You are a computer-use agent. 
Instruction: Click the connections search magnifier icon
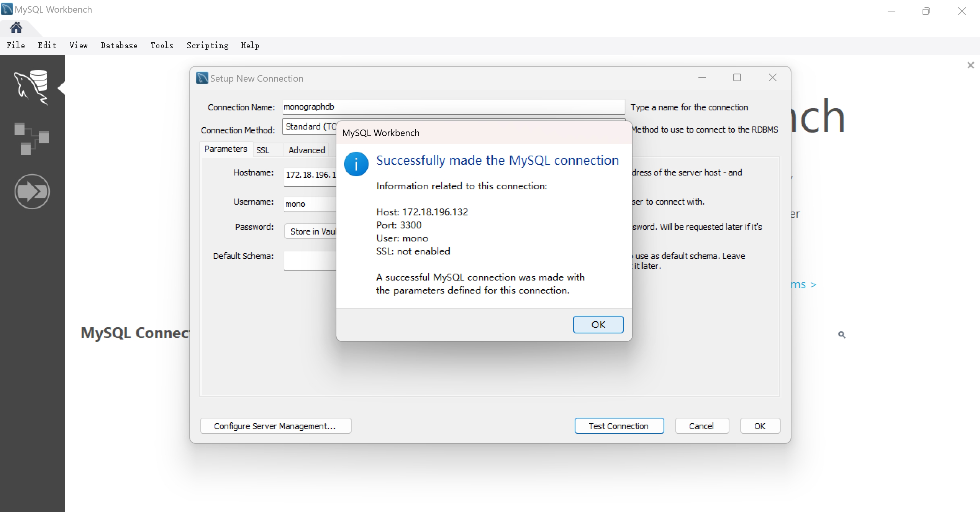(x=841, y=335)
